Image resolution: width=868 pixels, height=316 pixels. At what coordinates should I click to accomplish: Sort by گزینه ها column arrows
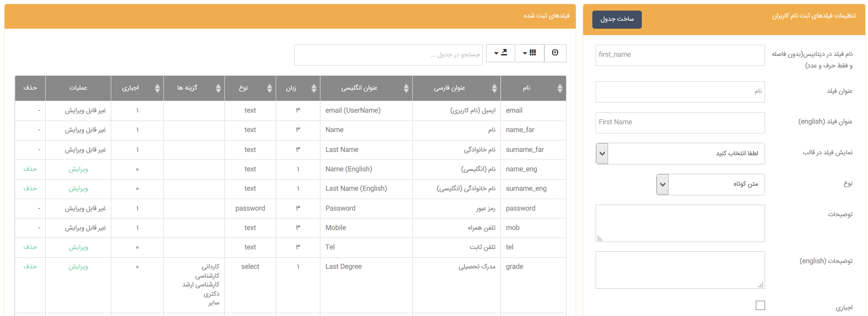(218, 88)
